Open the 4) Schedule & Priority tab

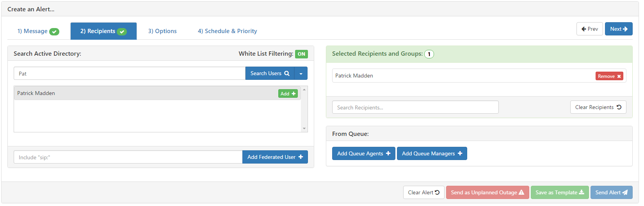(228, 31)
